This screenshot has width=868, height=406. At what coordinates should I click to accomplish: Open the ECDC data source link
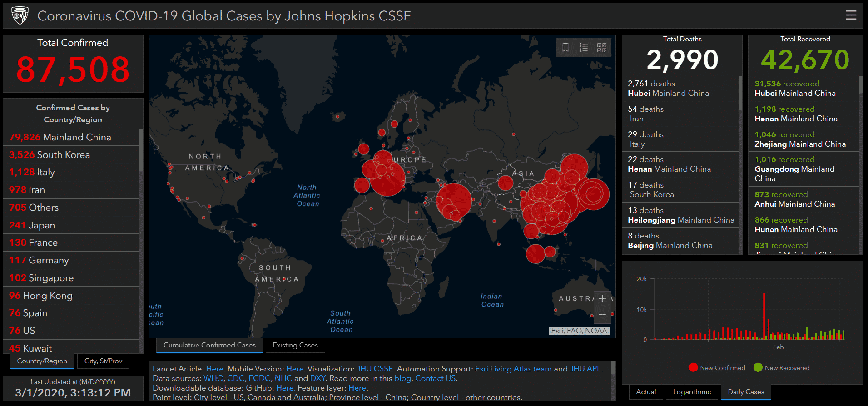tap(259, 378)
